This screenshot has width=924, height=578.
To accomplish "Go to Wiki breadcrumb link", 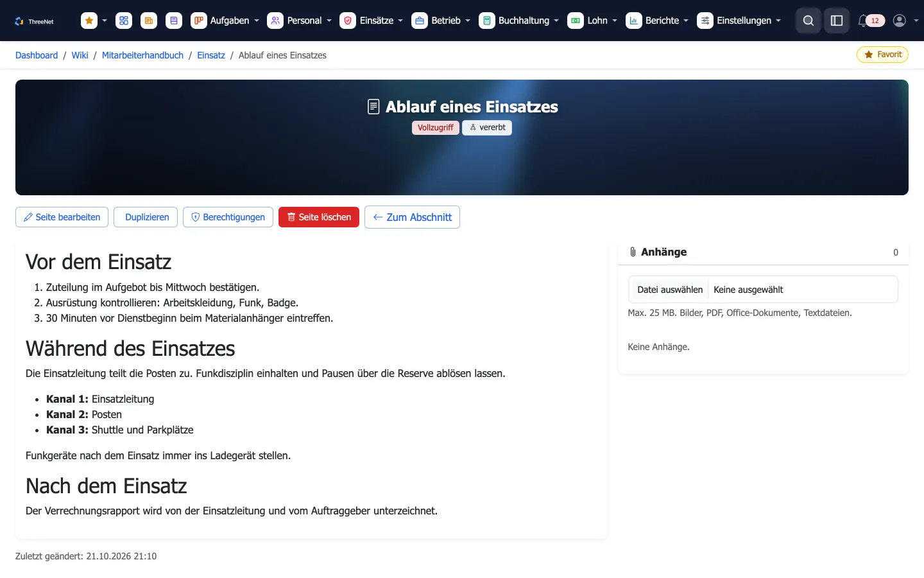I will pyautogui.click(x=80, y=55).
